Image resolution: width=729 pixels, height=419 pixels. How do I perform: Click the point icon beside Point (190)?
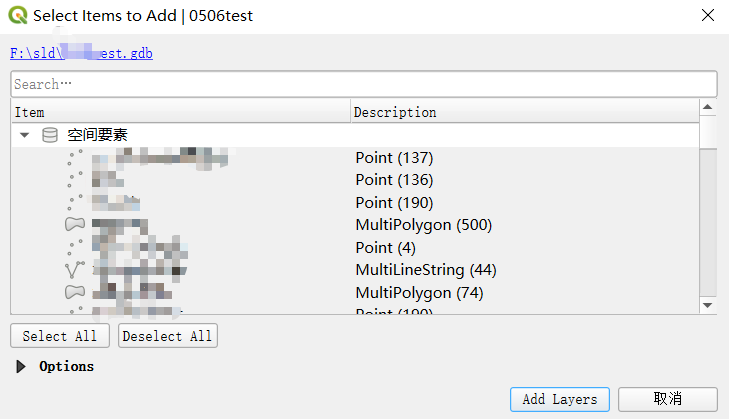[75, 202]
